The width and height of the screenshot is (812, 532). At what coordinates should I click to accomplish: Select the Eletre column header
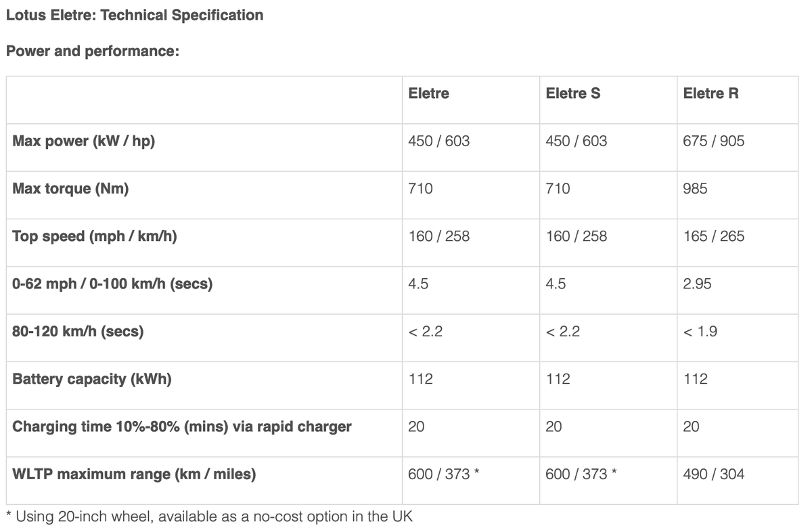(428, 93)
